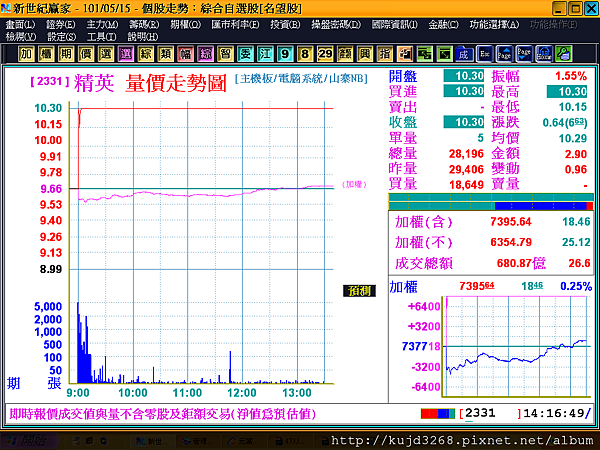Click the 2331 stock code input field
Image resolution: width=600 pixels, height=450 pixels.
[x=490, y=413]
